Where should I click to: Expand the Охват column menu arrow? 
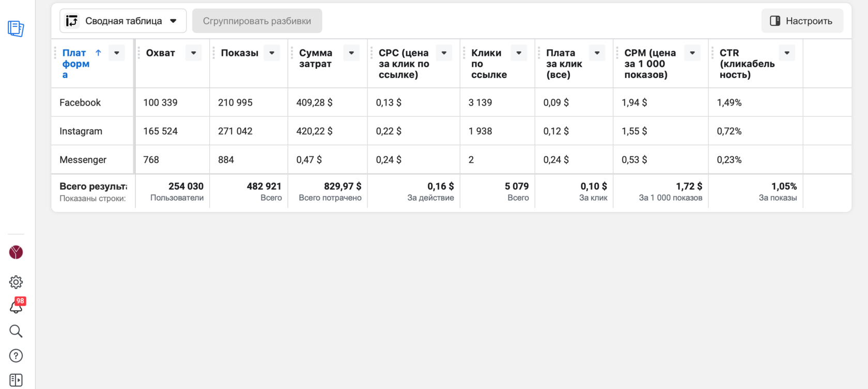coord(194,53)
